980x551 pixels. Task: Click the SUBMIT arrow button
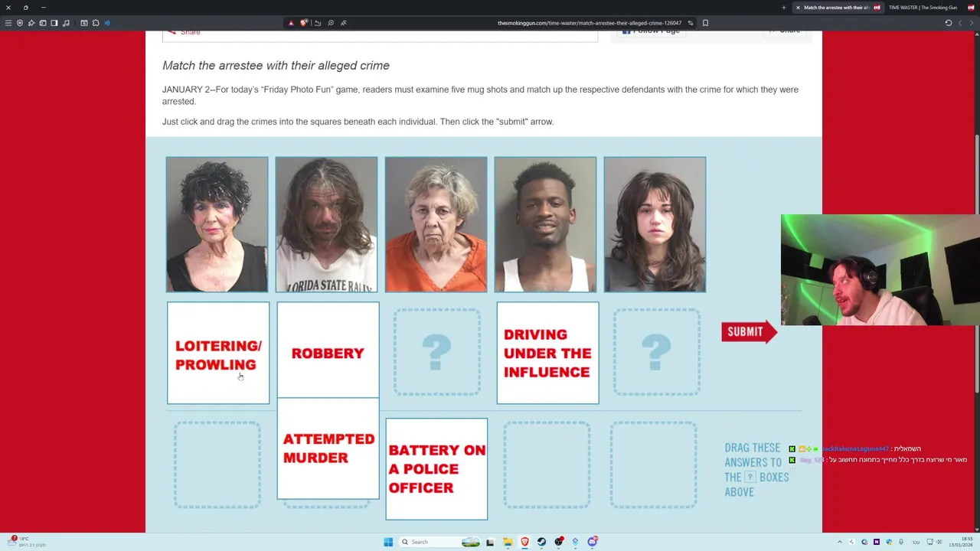(x=749, y=331)
